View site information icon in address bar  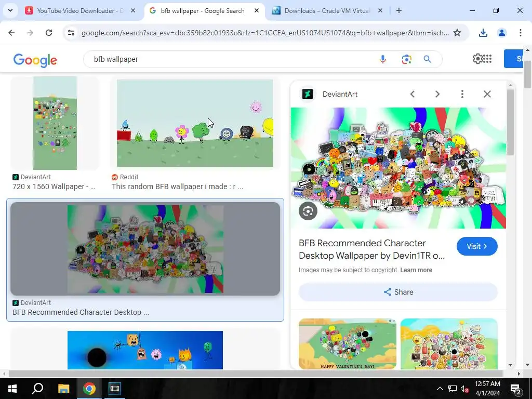[x=71, y=33]
